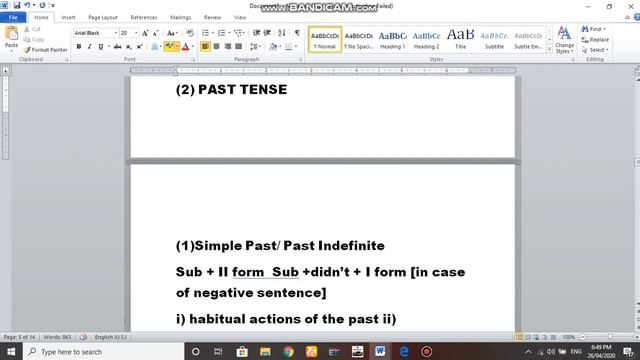Open File Explorer from the taskbar
This screenshot has width=640, height=360.
[265, 351]
